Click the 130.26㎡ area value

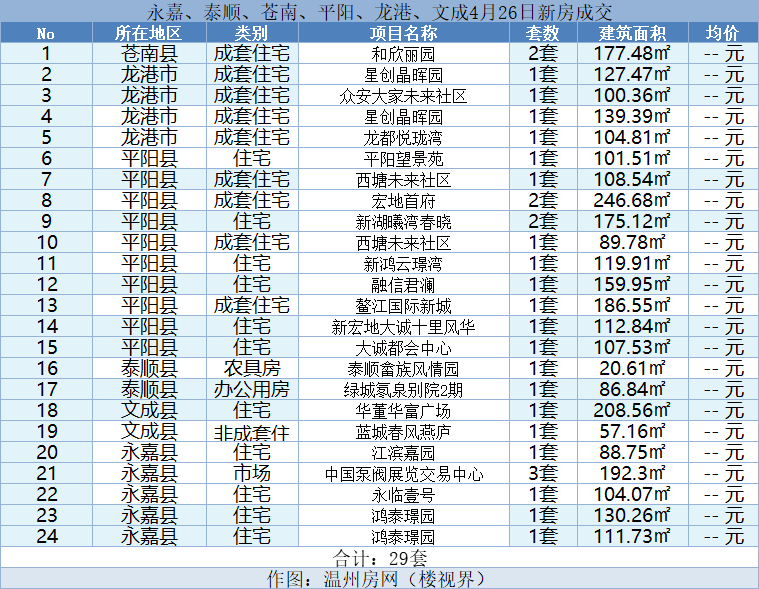point(632,515)
